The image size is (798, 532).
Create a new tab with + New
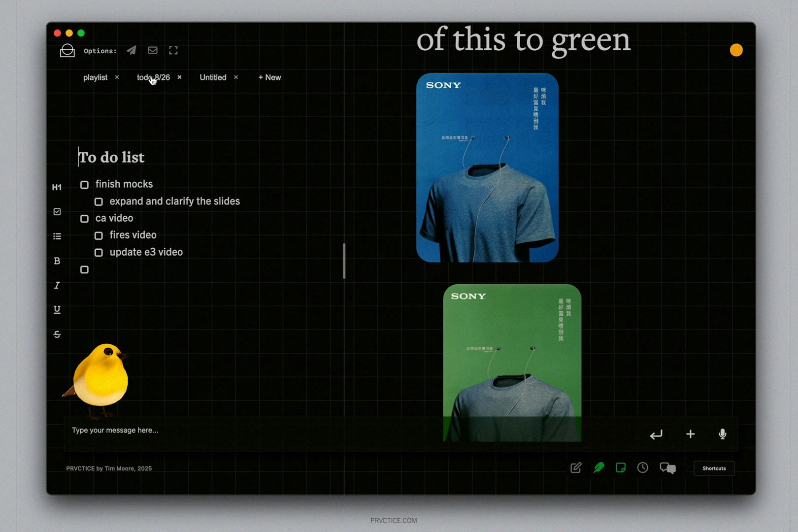pos(269,77)
